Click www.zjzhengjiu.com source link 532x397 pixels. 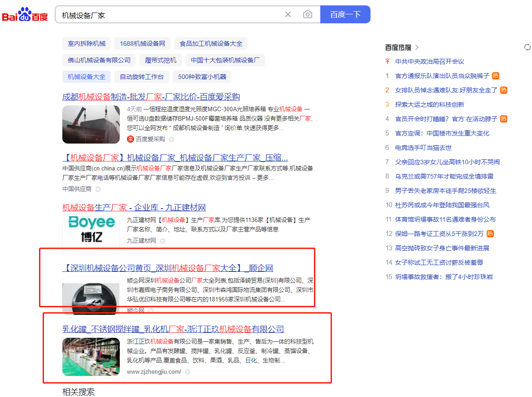[154, 372]
